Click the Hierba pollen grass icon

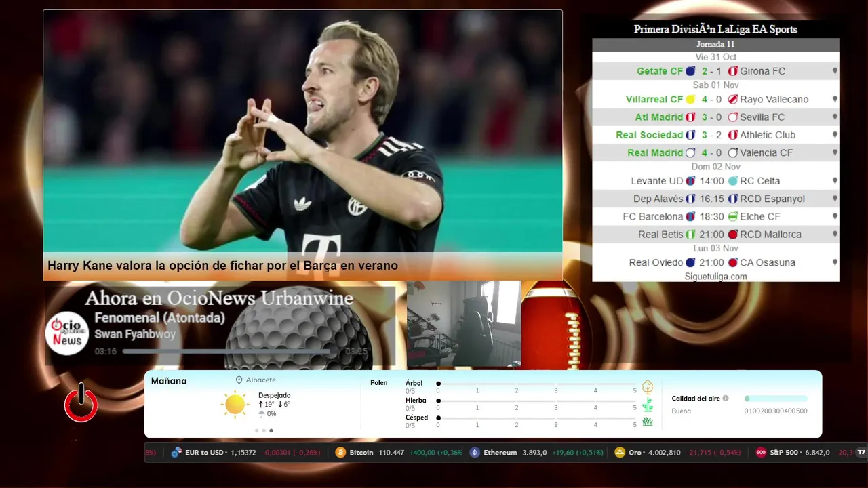648,405
